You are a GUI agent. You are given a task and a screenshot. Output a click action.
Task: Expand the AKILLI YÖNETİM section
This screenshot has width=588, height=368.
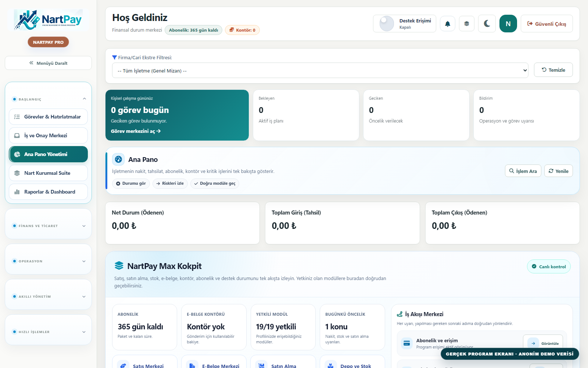coord(48,296)
